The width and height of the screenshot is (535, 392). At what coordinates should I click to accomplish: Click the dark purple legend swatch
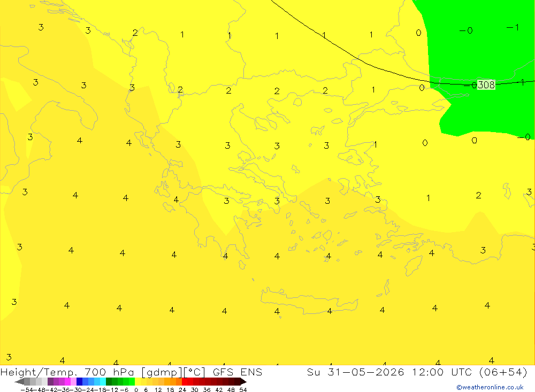click(50, 381)
